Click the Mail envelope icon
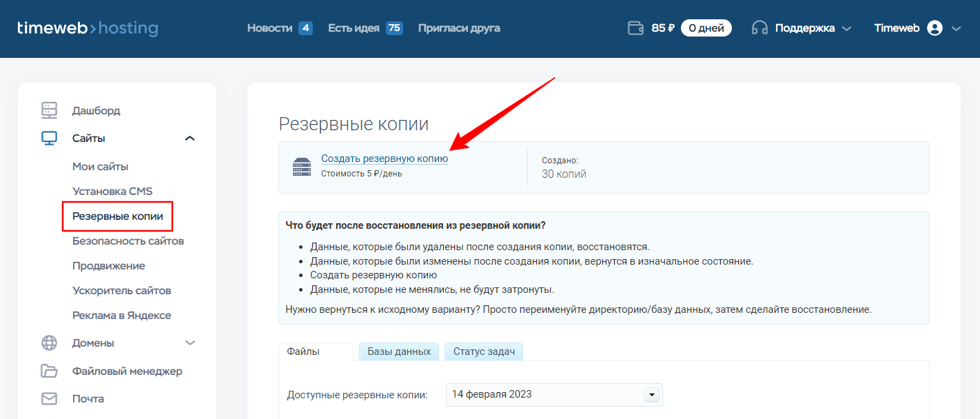This screenshot has width=980, height=419. (x=49, y=398)
